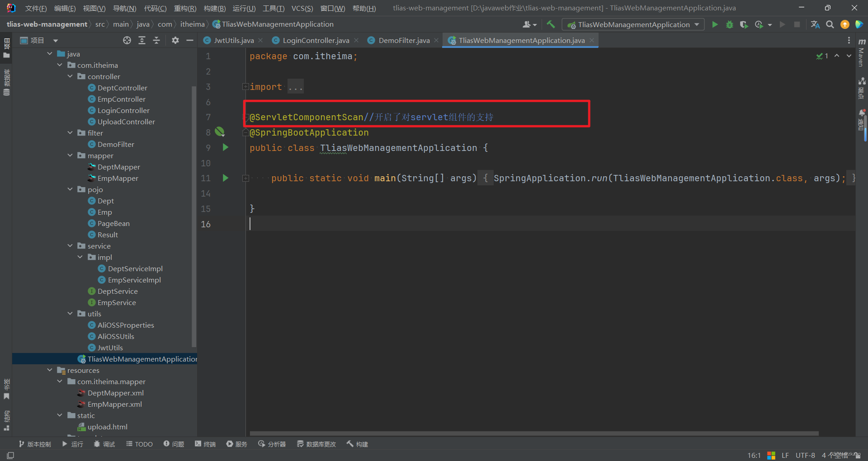The image size is (868, 461).
Task: Open the 重构(R) menu
Action: click(x=185, y=8)
